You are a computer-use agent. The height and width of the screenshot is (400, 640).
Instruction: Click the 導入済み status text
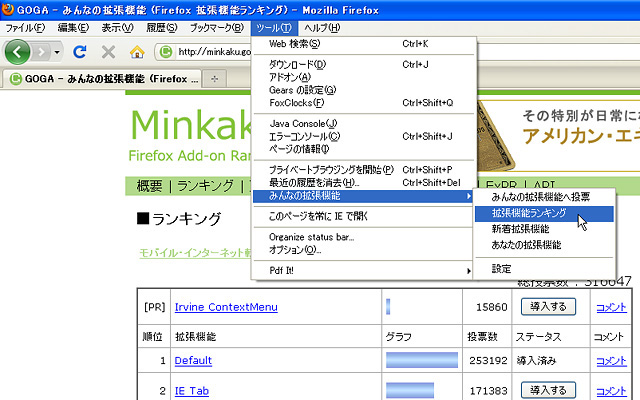536,360
